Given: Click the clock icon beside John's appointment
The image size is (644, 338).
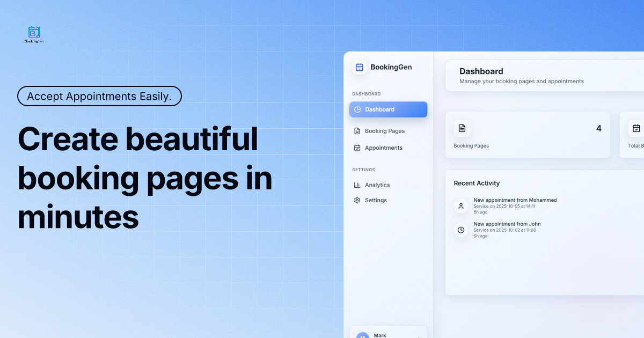Looking at the screenshot, I should point(461,230).
